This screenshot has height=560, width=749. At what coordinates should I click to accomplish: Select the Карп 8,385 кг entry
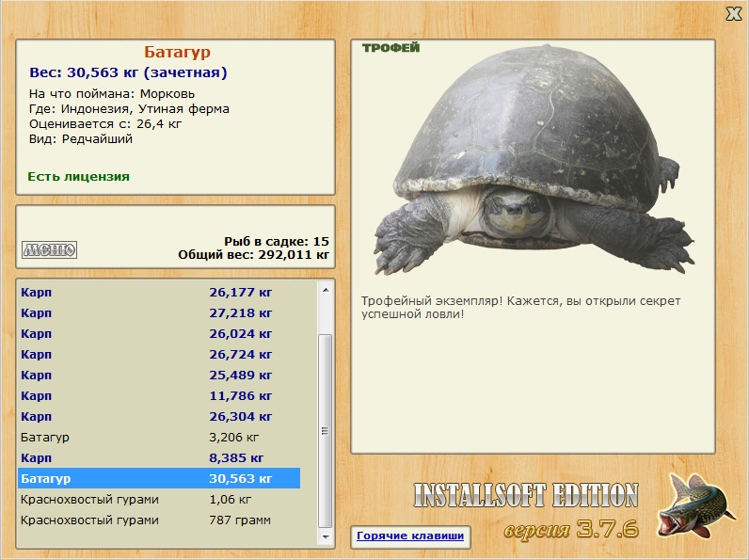[x=159, y=458]
